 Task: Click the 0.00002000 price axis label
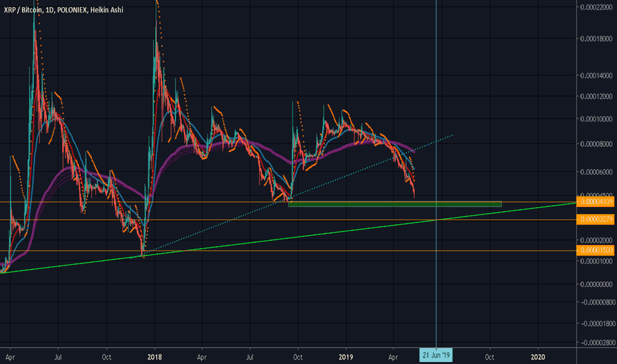coord(596,240)
